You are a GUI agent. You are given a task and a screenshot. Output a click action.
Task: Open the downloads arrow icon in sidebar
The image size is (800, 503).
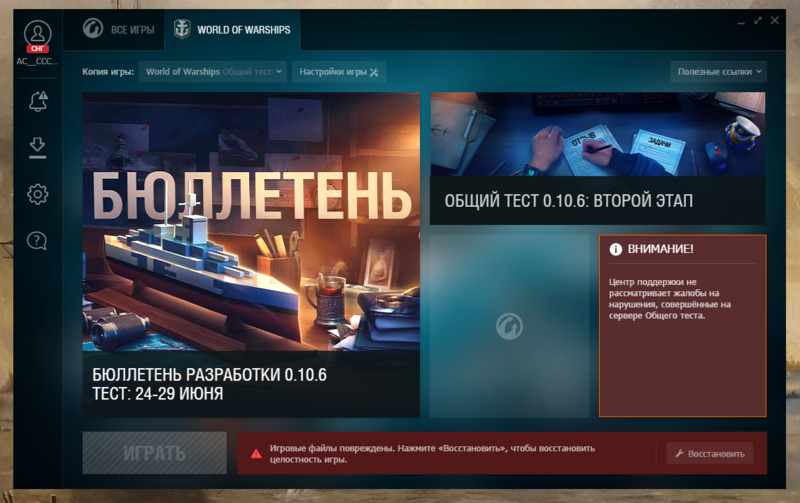click(x=37, y=148)
